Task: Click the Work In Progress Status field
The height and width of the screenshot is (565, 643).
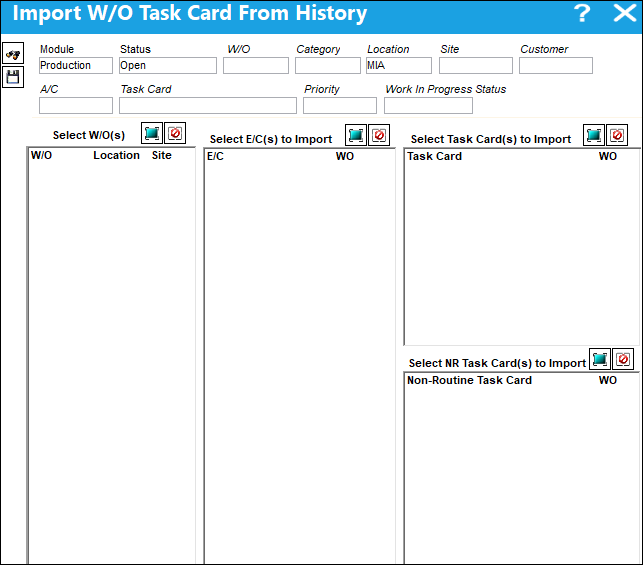Action: pyautogui.click(x=428, y=105)
